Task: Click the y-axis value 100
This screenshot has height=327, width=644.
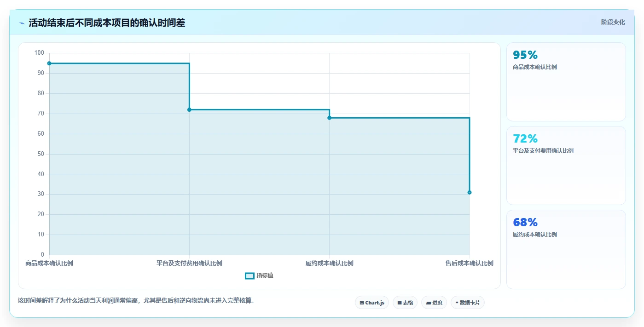Action: (x=39, y=53)
